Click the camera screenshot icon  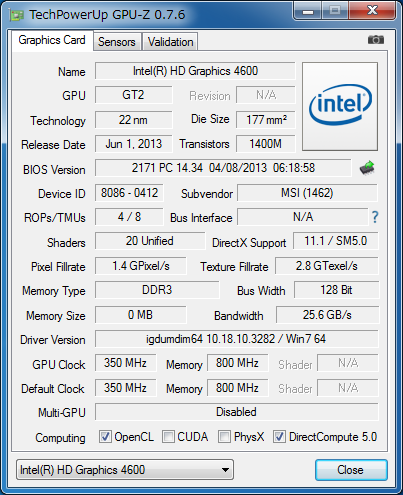click(376, 40)
